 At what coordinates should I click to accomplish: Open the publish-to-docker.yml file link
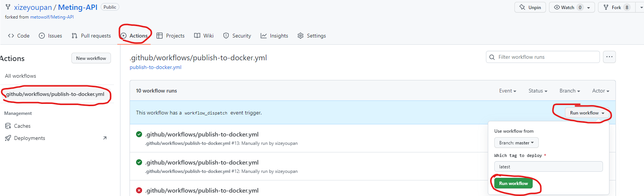pyautogui.click(x=155, y=67)
